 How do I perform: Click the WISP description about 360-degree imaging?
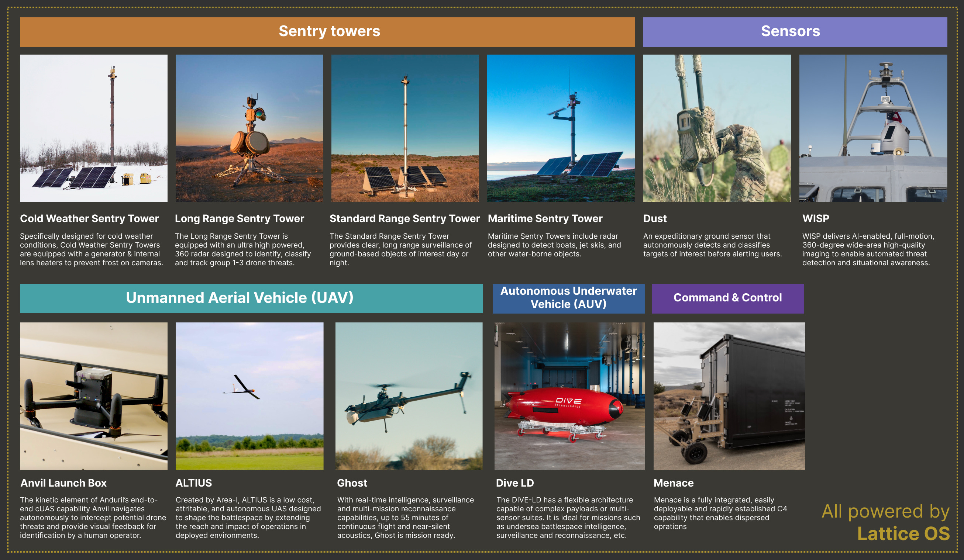pyautogui.click(x=868, y=249)
